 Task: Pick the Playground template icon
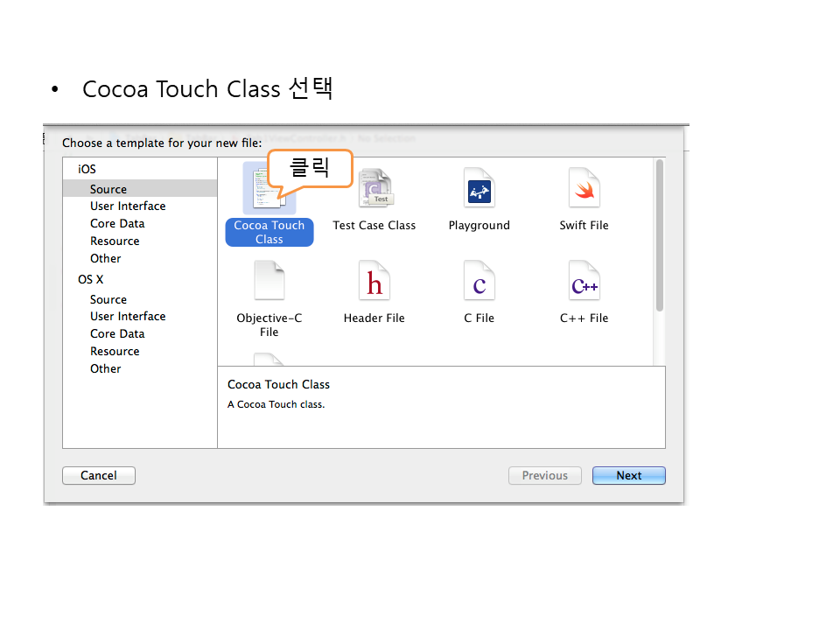click(479, 189)
